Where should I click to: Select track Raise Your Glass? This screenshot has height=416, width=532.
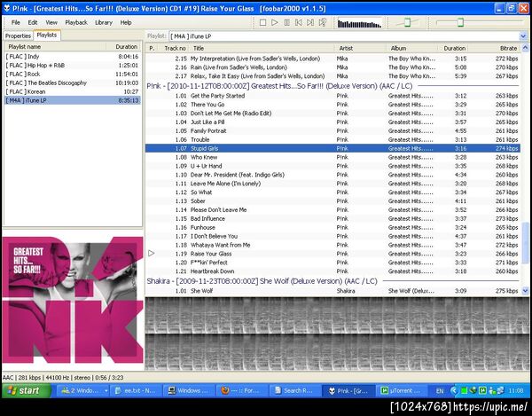332,254
